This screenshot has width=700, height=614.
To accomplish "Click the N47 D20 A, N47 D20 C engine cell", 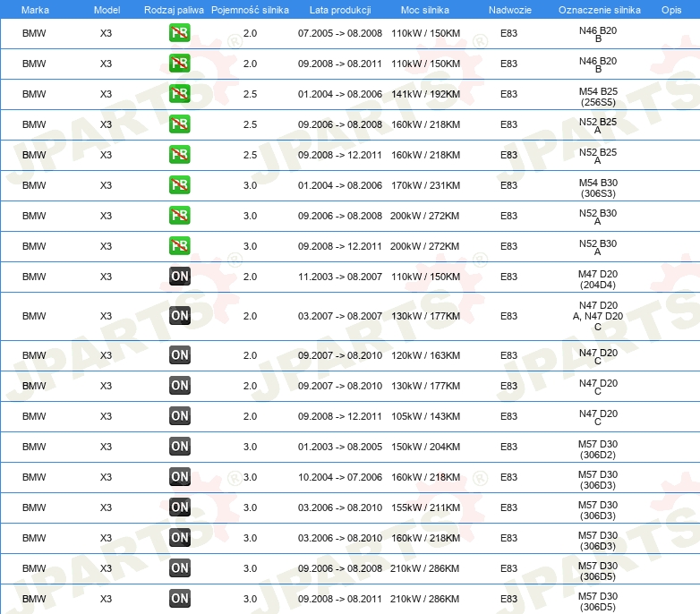I will [597, 316].
